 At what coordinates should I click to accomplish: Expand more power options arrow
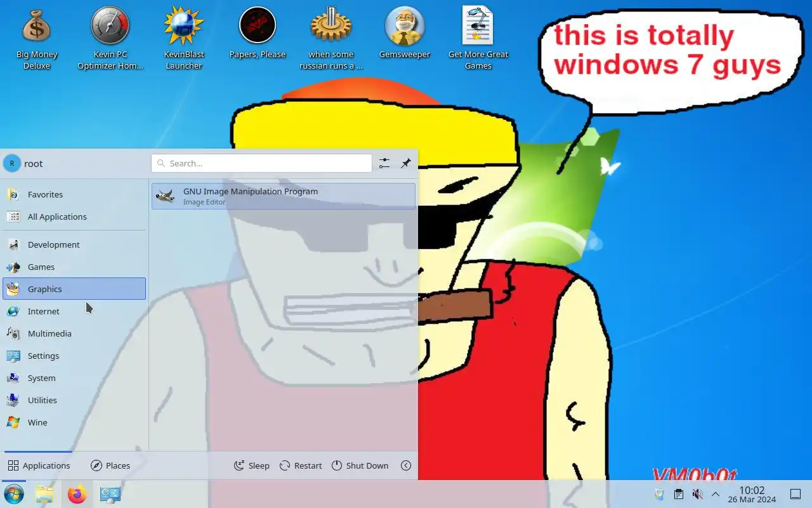(406, 465)
